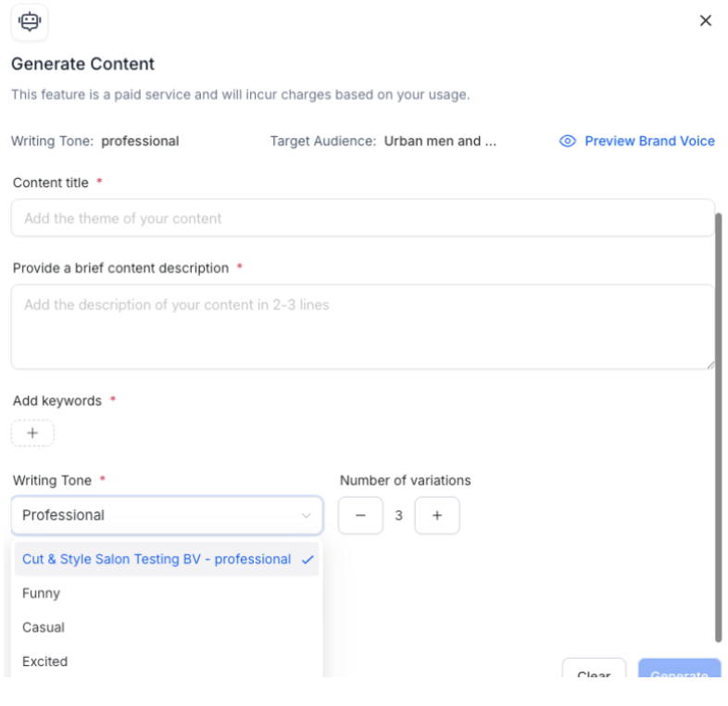This screenshot has height=706, width=728.
Task: Decrease number of variations with minus
Action: pos(360,516)
